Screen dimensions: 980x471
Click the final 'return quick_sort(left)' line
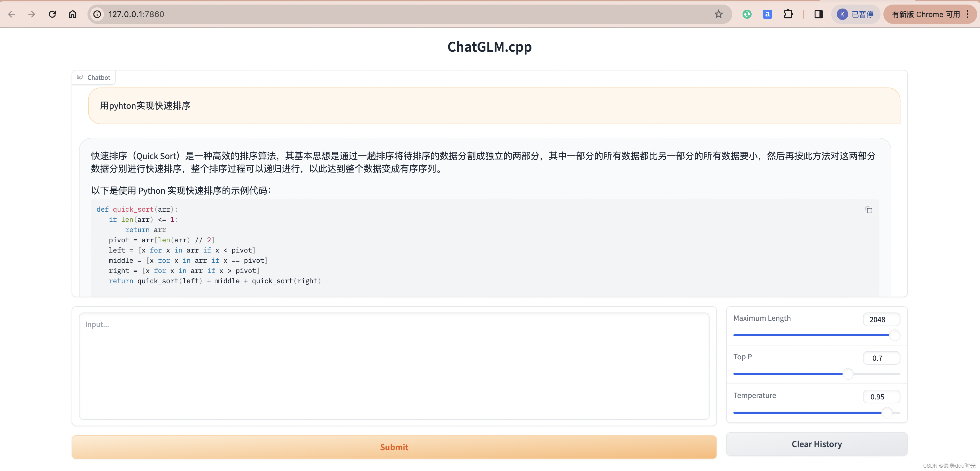click(214, 281)
